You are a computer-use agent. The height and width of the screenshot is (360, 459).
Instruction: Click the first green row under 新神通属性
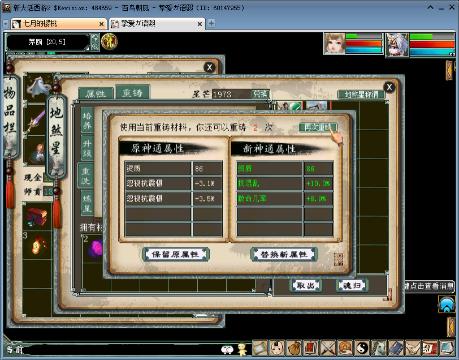(x=285, y=168)
